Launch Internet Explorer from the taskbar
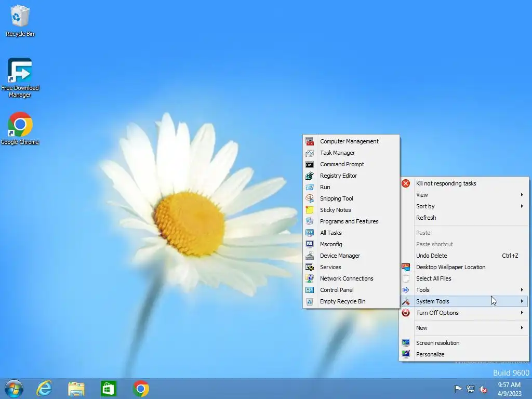Image resolution: width=532 pixels, height=399 pixels. pos(44,389)
